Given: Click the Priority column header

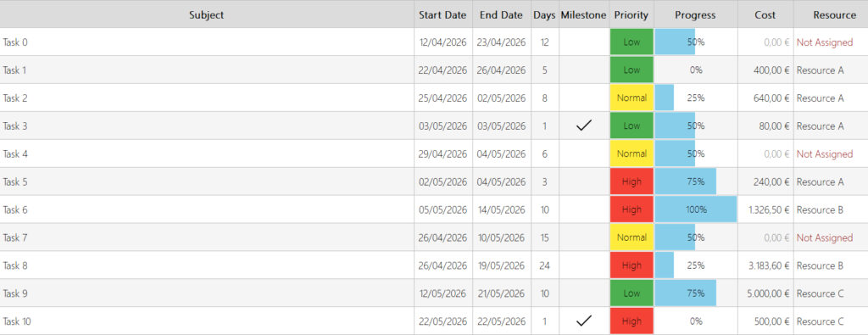Looking at the screenshot, I should pos(631,15).
